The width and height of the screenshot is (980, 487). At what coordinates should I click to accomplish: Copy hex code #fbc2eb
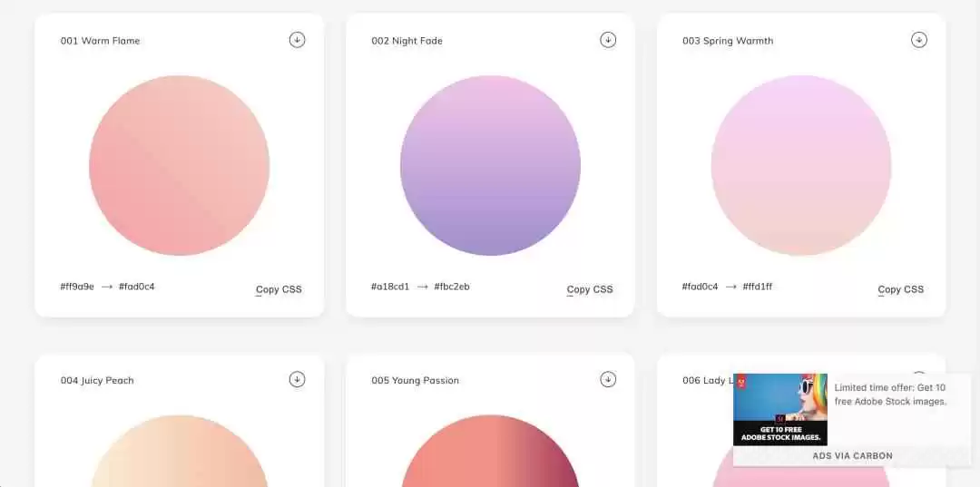[452, 287]
